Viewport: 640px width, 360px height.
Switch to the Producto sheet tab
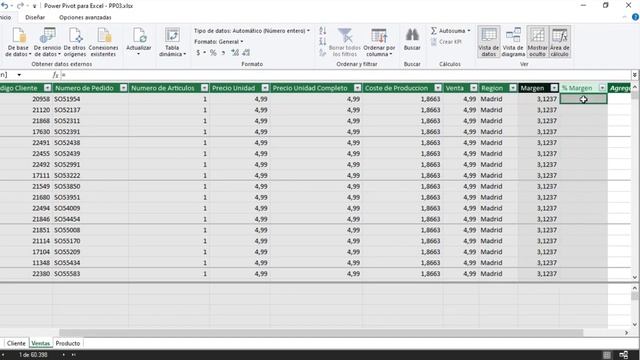(x=68, y=344)
